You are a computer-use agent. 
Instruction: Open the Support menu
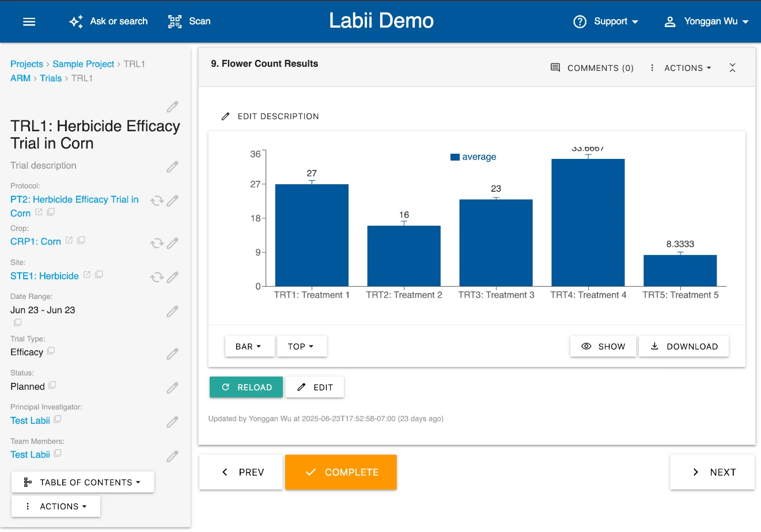606,21
